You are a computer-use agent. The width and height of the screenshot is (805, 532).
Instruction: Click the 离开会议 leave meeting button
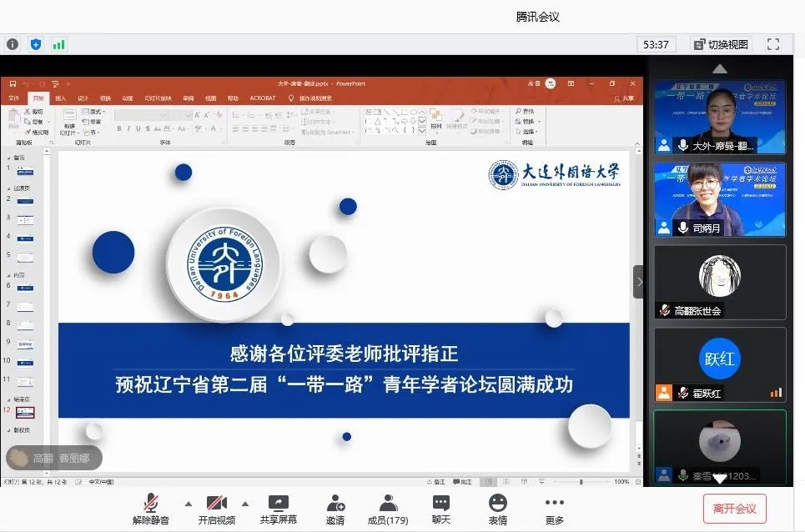734,508
